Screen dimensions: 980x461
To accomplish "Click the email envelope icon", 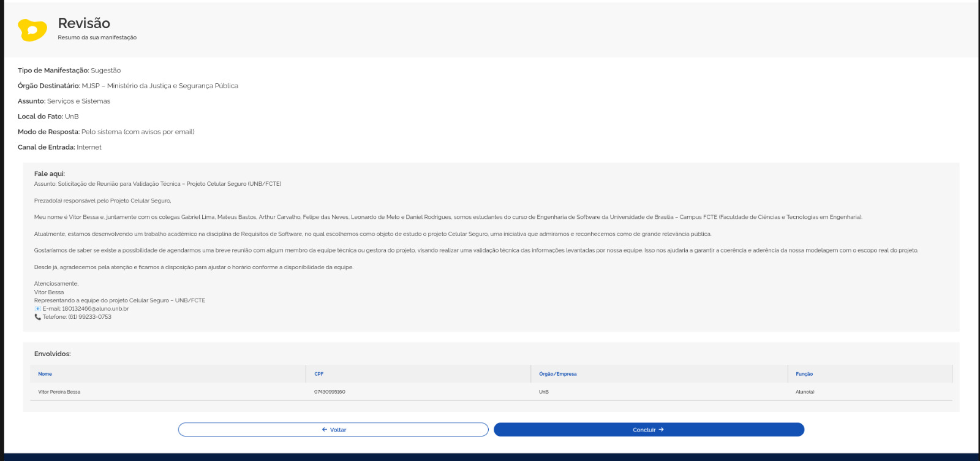I will tap(38, 309).
